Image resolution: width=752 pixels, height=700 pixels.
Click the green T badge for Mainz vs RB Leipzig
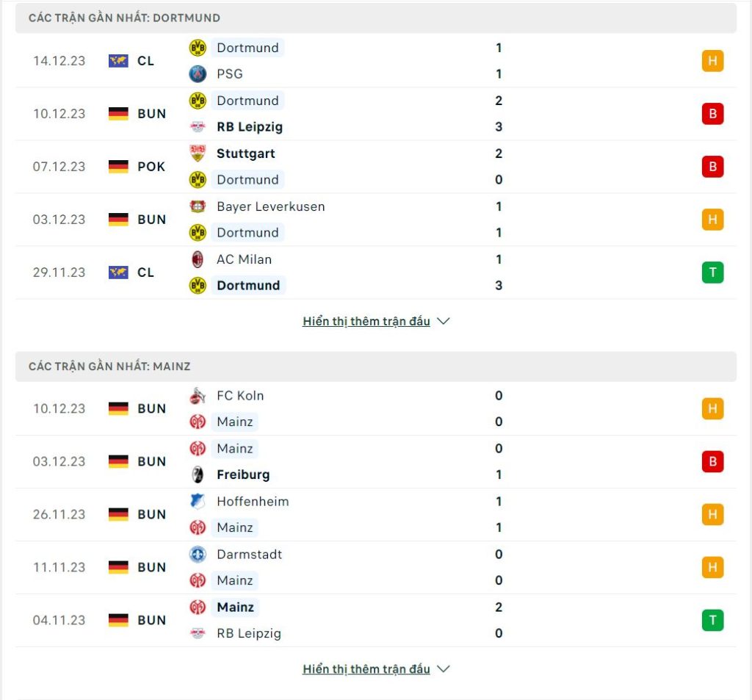(712, 620)
